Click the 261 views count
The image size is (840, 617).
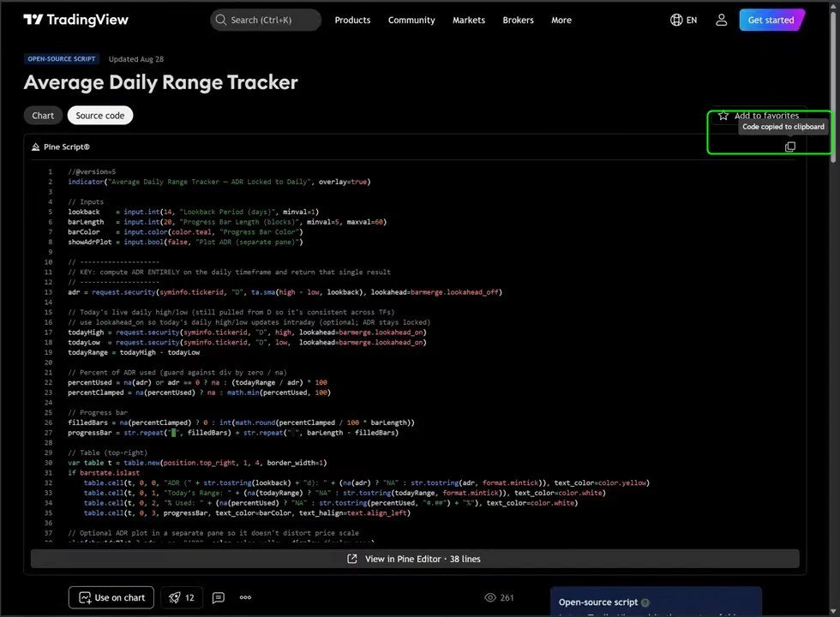tap(507, 597)
